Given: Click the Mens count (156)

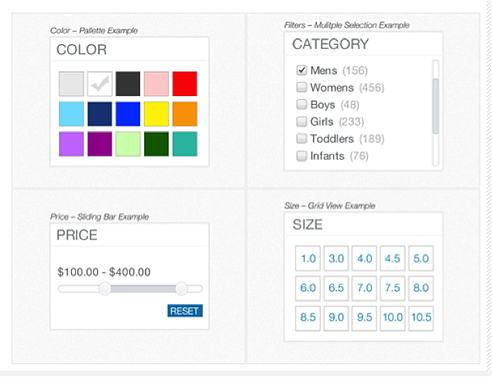Looking at the screenshot, I should tap(355, 71).
